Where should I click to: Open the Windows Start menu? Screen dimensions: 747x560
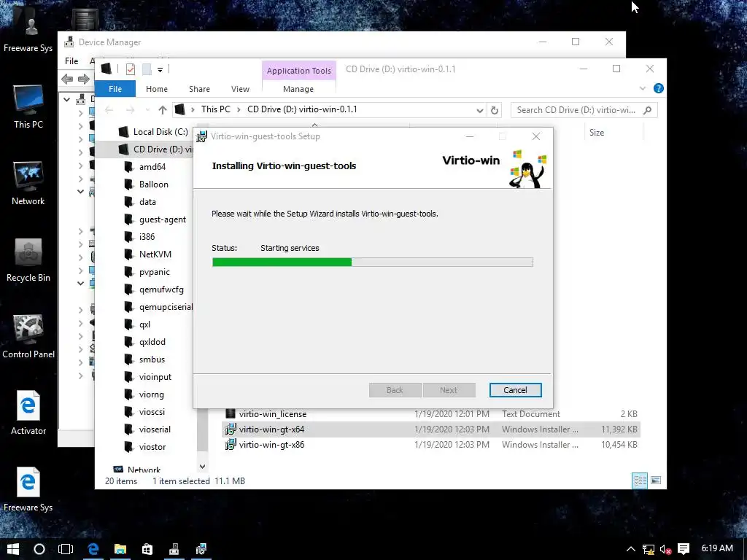point(13,549)
